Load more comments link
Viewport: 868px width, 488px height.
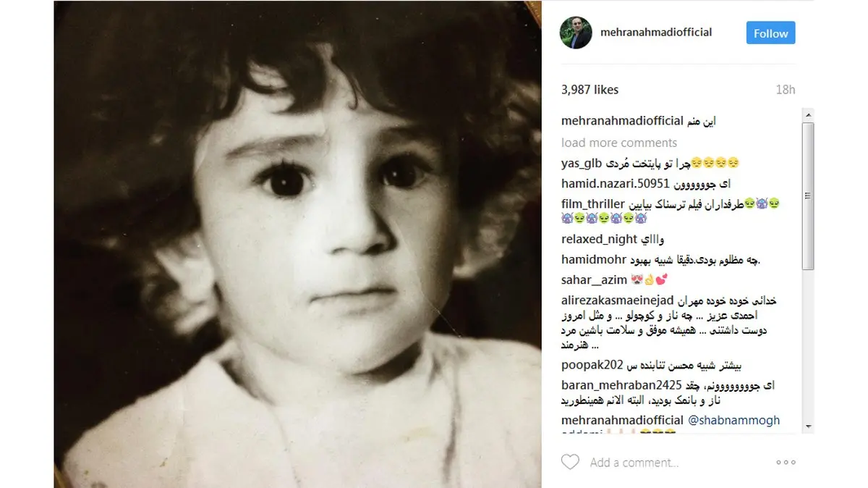[619, 143]
